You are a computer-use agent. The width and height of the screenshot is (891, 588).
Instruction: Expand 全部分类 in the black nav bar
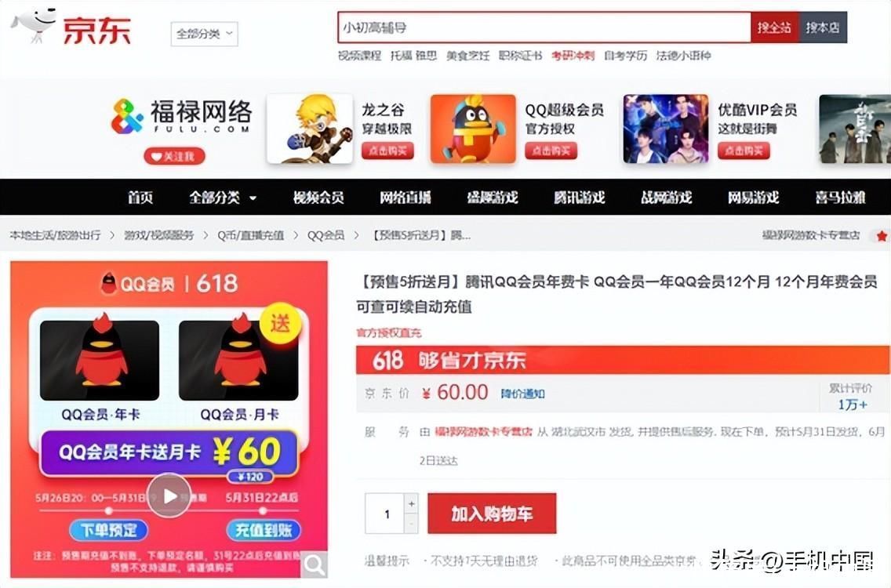(x=223, y=198)
